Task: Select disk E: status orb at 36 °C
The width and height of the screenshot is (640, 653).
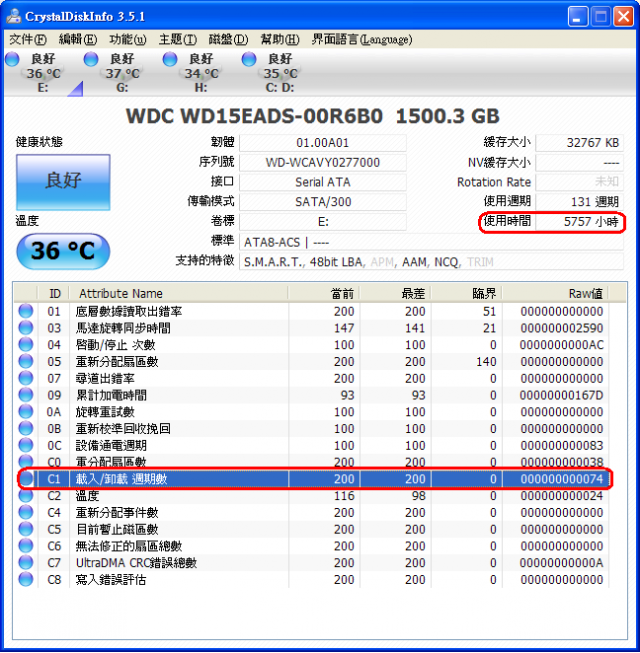Action: 12,59
